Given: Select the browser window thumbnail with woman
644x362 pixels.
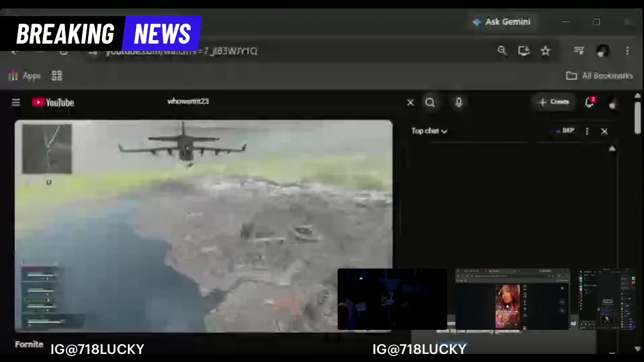Looking at the screenshot, I should (x=512, y=299).
